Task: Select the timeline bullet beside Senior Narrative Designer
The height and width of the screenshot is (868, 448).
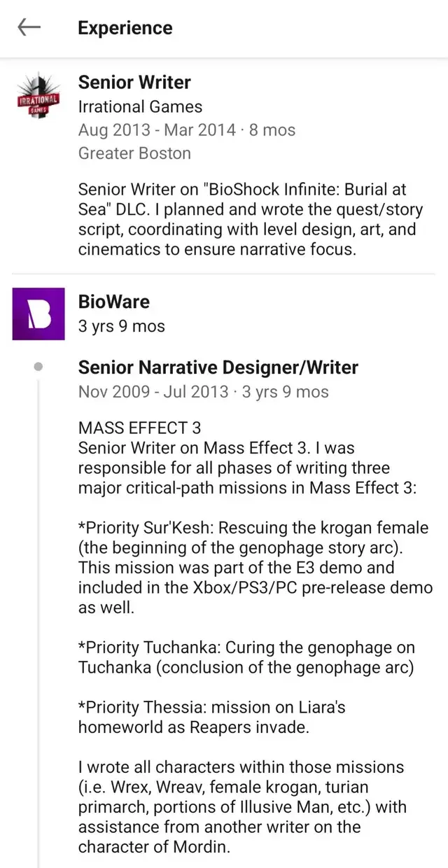Action: [x=38, y=366]
